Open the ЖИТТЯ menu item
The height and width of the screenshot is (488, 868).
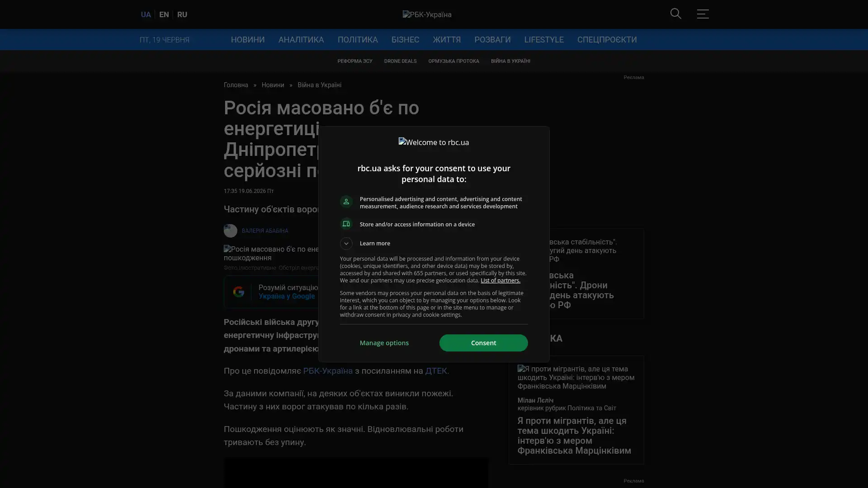(447, 40)
